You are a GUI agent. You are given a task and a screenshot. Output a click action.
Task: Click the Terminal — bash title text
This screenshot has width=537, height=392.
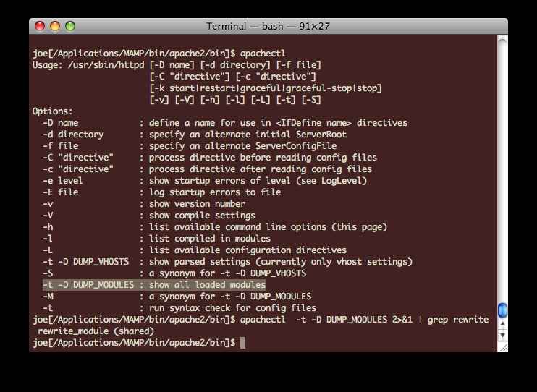tap(267, 26)
